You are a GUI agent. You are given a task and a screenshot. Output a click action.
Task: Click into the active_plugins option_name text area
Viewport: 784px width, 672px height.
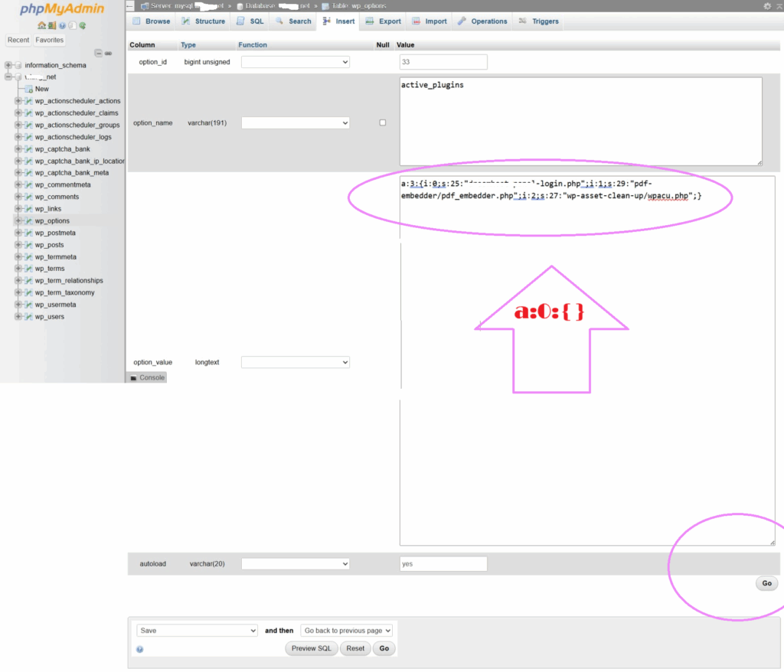pyautogui.click(x=581, y=122)
